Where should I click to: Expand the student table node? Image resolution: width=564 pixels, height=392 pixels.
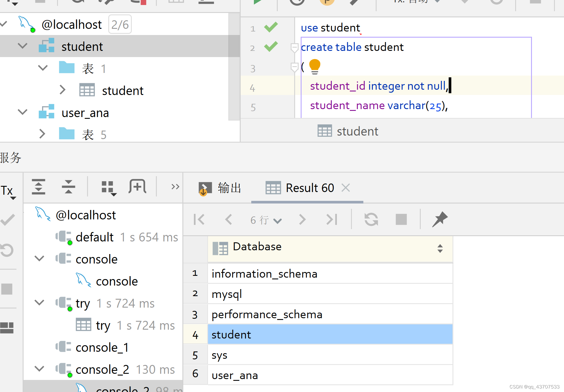tap(62, 90)
